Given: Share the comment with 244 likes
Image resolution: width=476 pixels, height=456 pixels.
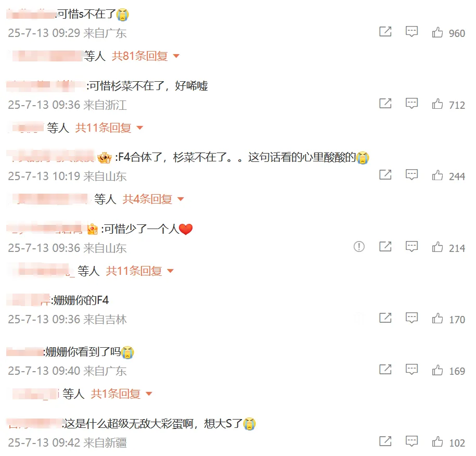Looking at the screenshot, I should coord(385,175).
